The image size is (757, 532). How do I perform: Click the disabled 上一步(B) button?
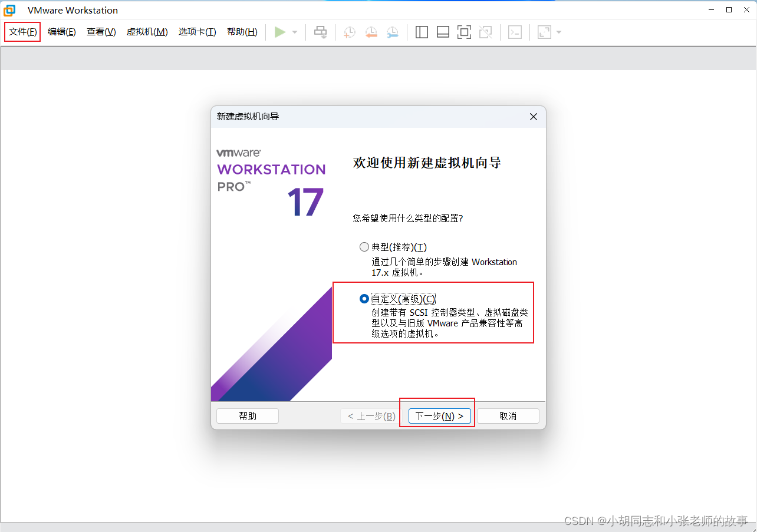371,416
